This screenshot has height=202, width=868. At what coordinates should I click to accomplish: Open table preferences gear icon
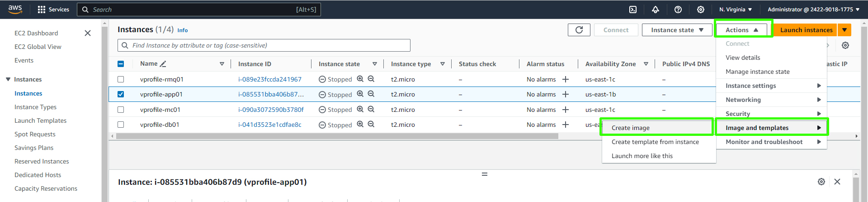(x=845, y=45)
